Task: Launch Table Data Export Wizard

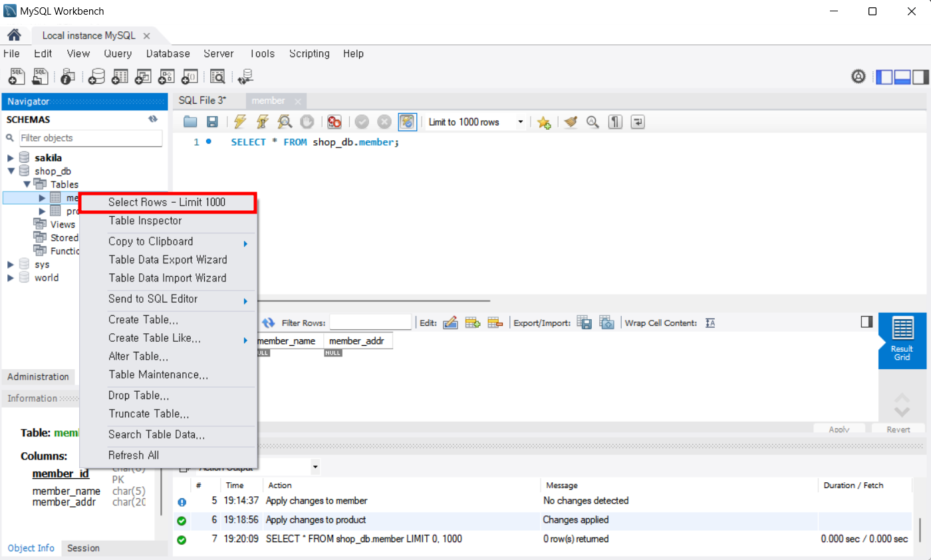Action: 168,260
